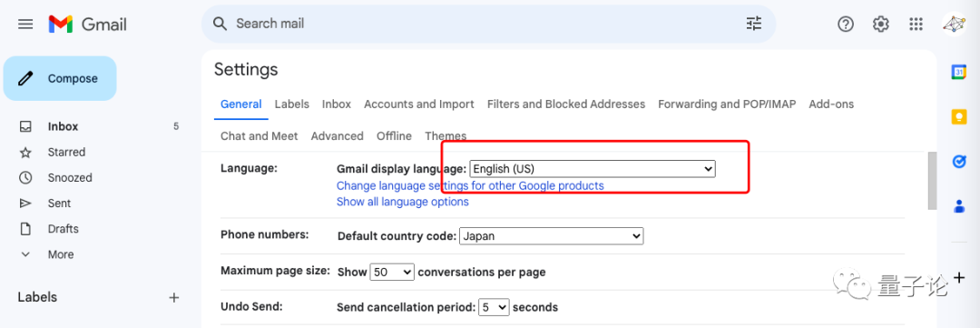Click Show all language options link
The image size is (980, 328).
403,202
